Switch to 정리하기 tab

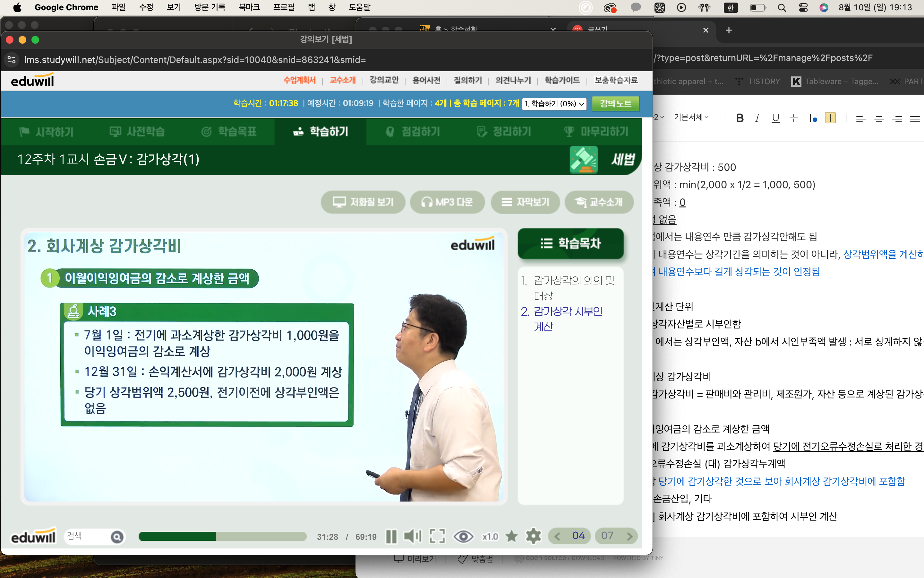(x=504, y=132)
